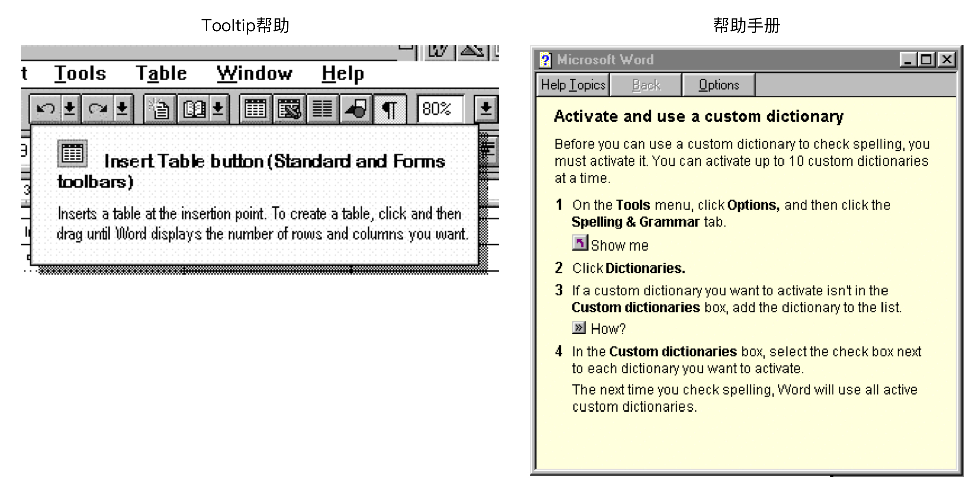The height and width of the screenshot is (493, 980).
Task: Click the Back button in help window
Action: click(x=646, y=85)
